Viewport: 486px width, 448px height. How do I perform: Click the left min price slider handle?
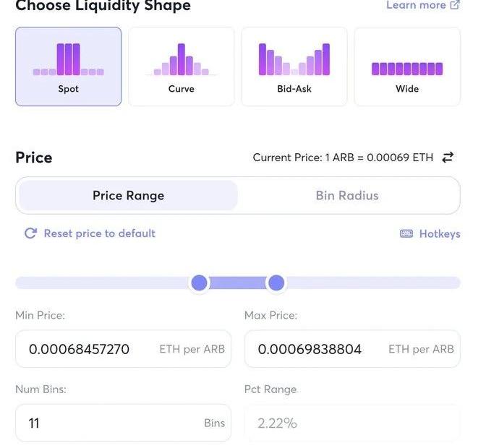click(199, 283)
